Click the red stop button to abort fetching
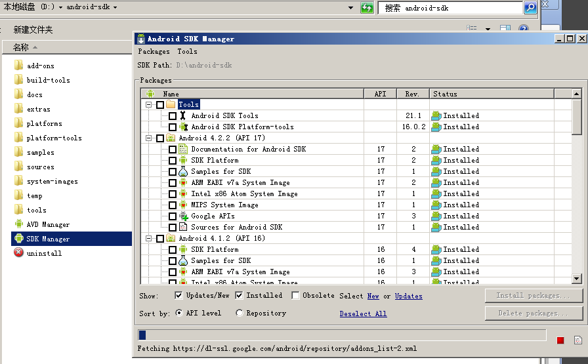Viewport: 588px width, 364px height. (x=560, y=340)
